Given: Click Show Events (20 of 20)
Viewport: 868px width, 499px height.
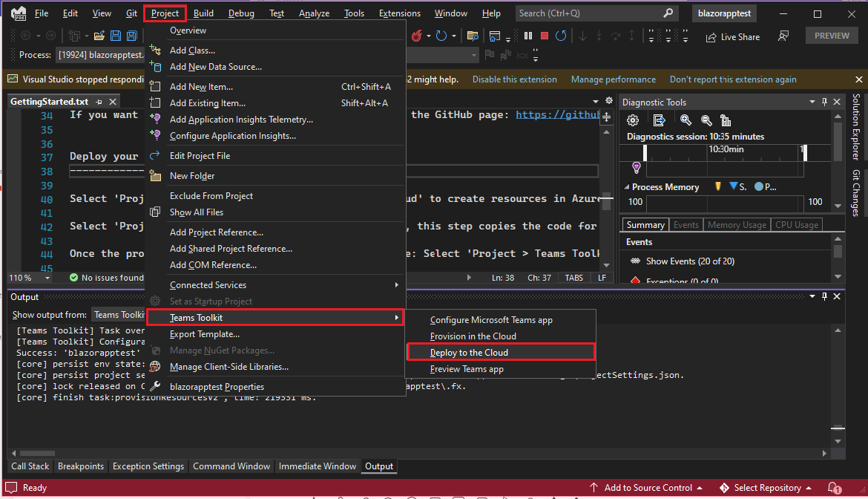Looking at the screenshot, I should [690, 261].
